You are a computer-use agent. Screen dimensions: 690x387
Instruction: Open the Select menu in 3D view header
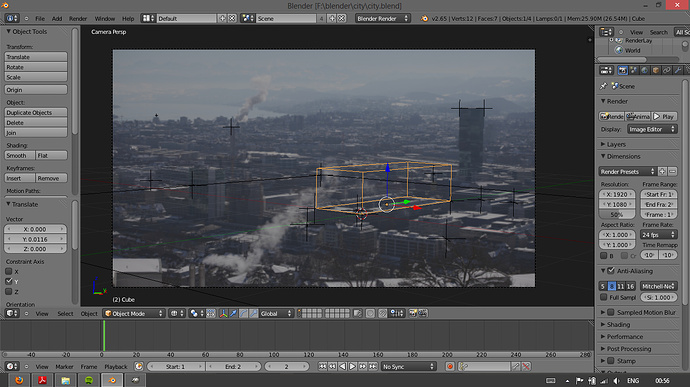coord(65,313)
